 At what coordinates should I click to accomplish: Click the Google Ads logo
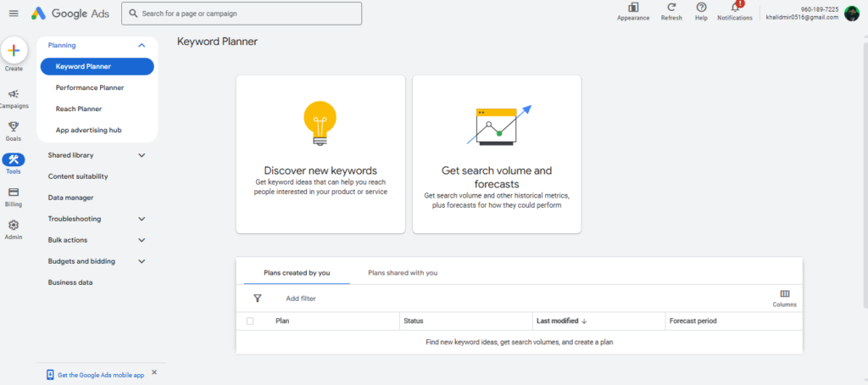[70, 14]
